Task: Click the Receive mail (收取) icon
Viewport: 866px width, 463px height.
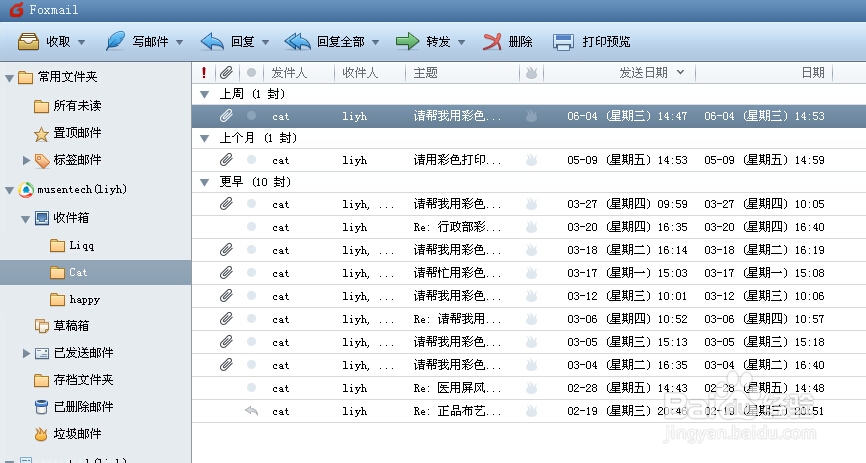Action: click(x=28, y=41)
